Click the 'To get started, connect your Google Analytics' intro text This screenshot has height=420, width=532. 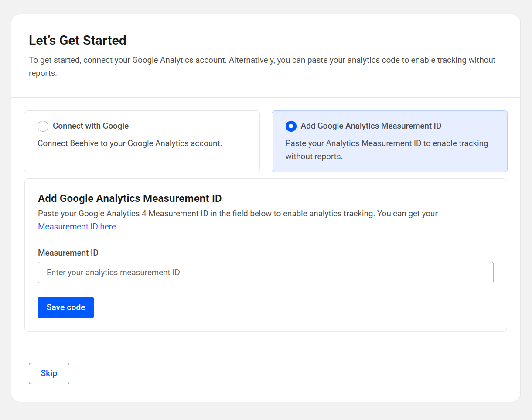(262, 66)
